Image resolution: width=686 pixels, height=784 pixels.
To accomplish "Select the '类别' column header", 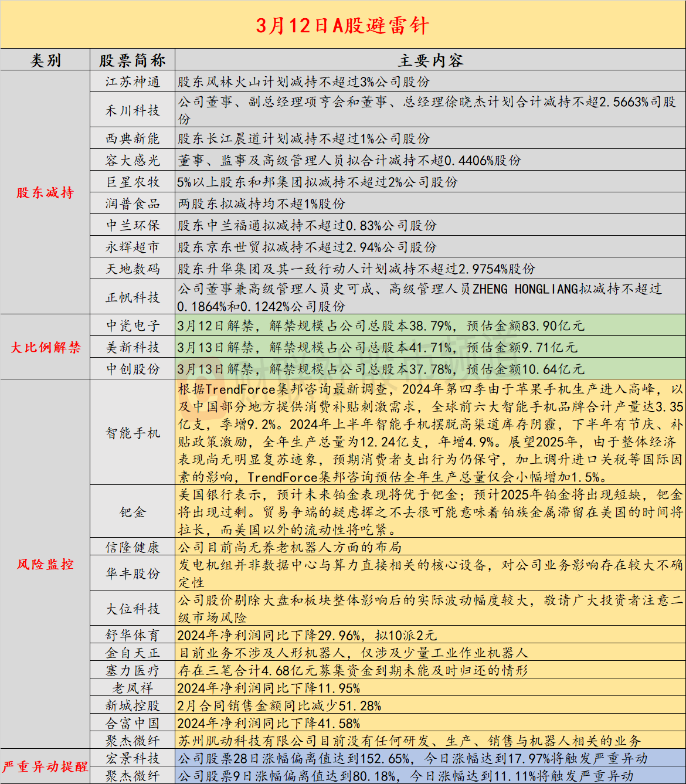I will 45,60.
